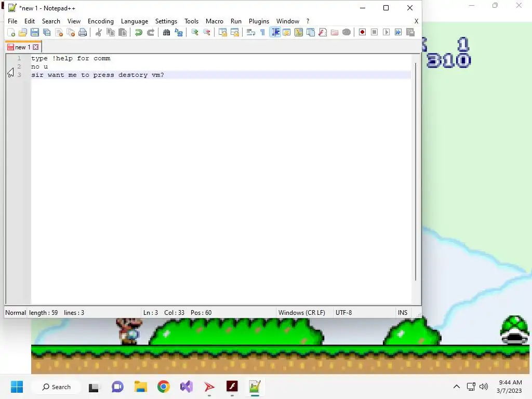This screenshot has height=399, width=532.
Task: Click the Cut scissors icon
Action: click(x=99, y=33)
